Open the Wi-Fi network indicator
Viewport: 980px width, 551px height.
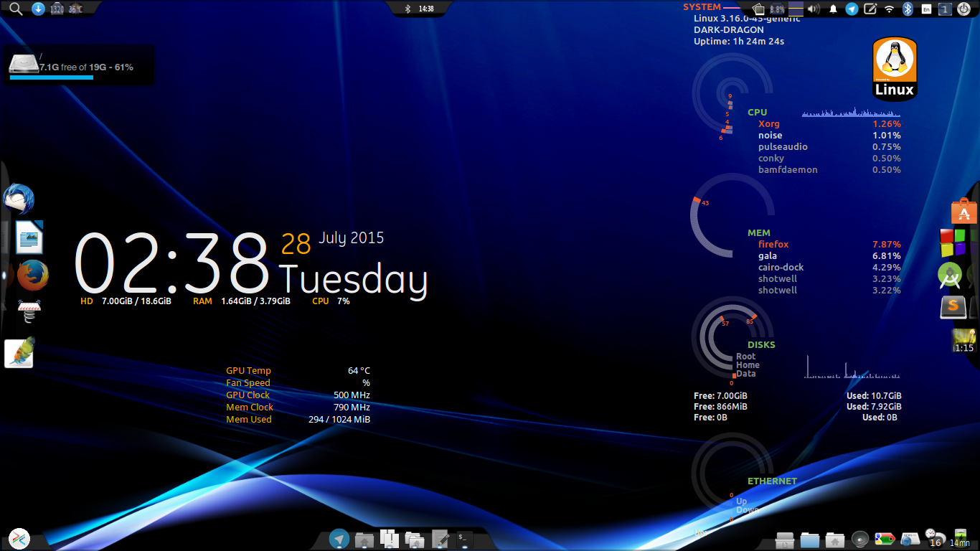pos(890,9)
